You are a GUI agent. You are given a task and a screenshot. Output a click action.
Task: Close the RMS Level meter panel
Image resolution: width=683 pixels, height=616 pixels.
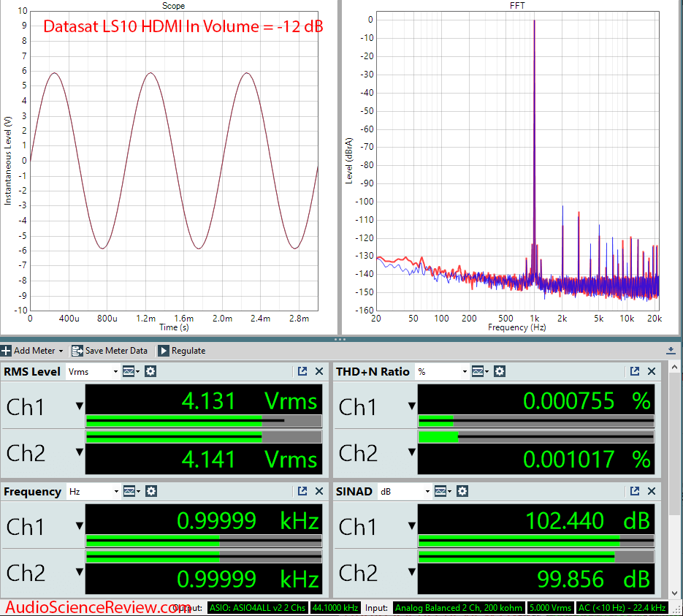(319, 372)
